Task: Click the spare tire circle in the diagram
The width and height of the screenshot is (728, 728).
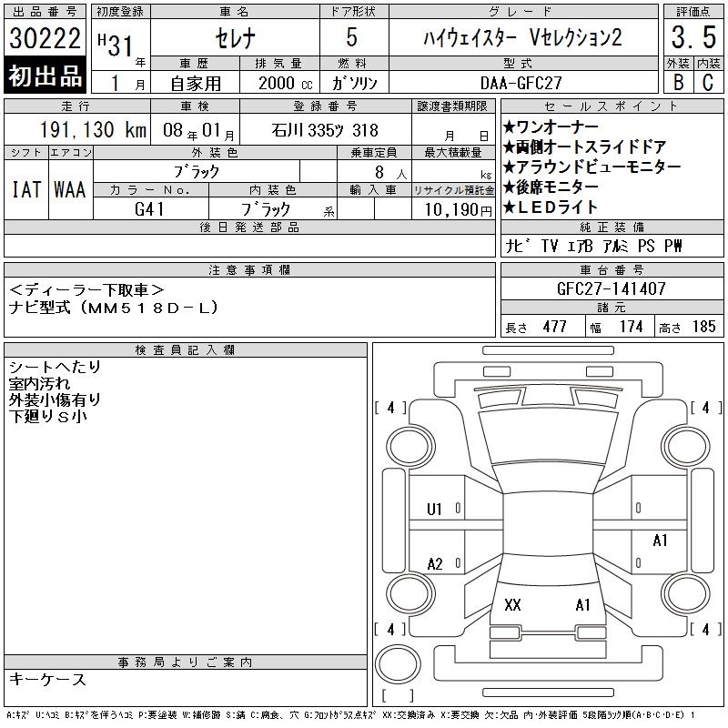Action: click(398, 664)
